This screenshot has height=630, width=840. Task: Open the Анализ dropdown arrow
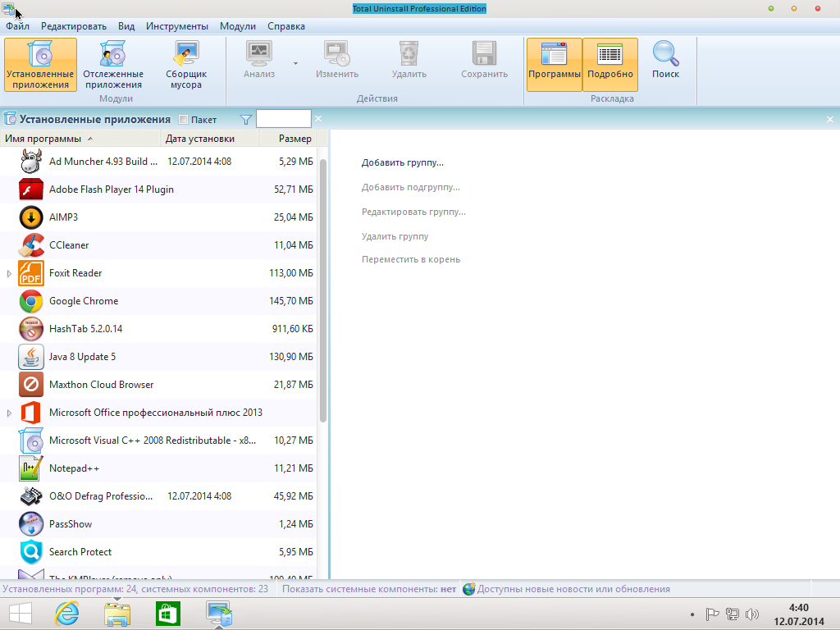[x=295, y=63]
